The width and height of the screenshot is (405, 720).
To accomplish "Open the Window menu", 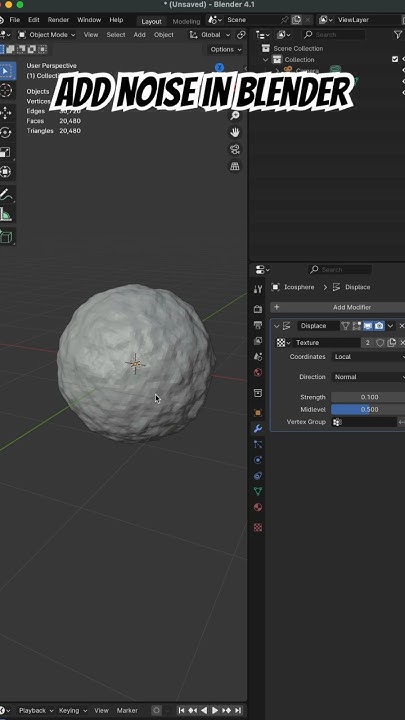I will click(x=89, y=20).
